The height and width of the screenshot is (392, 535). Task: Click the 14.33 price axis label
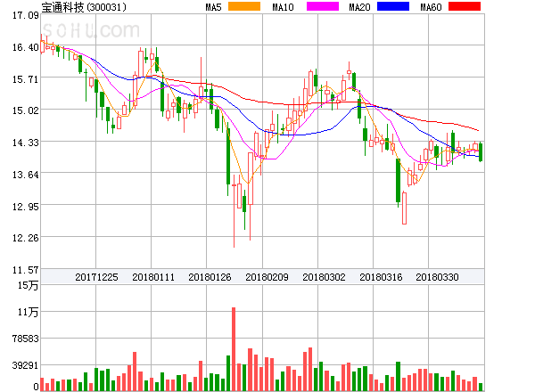[x=26, y=143]
